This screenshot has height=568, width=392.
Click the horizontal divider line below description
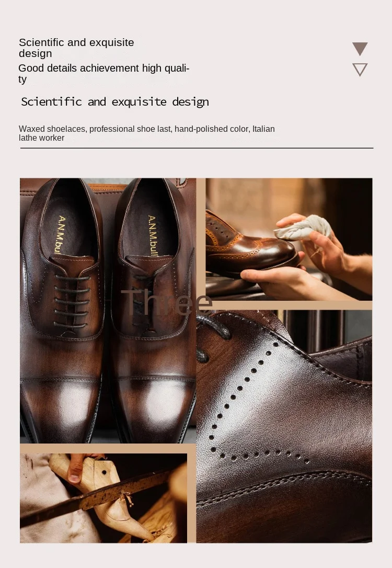pos(197,148)
